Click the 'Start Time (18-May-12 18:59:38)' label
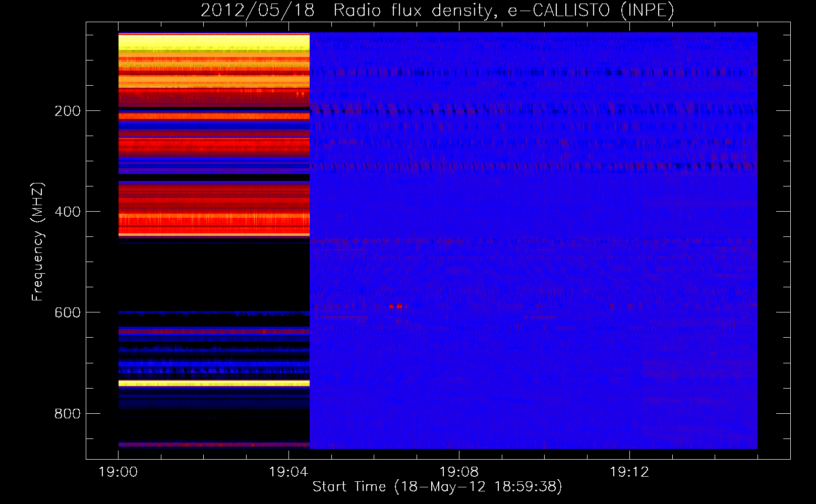816x504 pixels. point(437,487)
